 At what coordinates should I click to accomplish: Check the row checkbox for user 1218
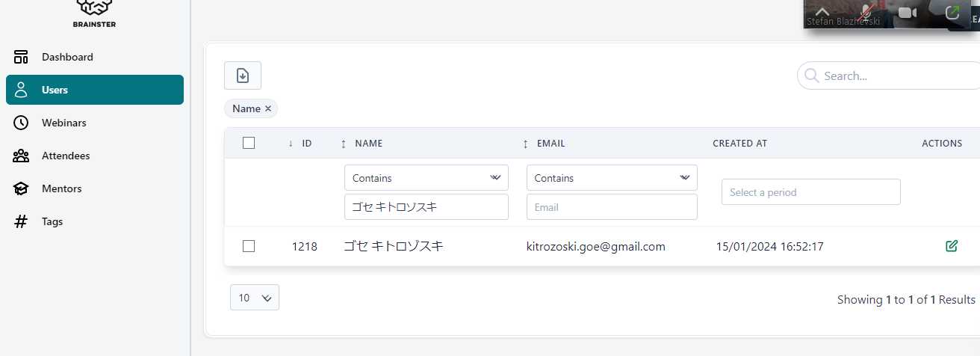coord(249,246)
